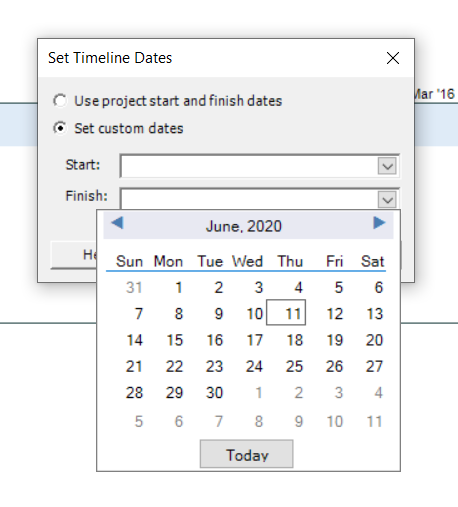
Task: Choose grayed July 11 in last row
Action: coord(374,421)
